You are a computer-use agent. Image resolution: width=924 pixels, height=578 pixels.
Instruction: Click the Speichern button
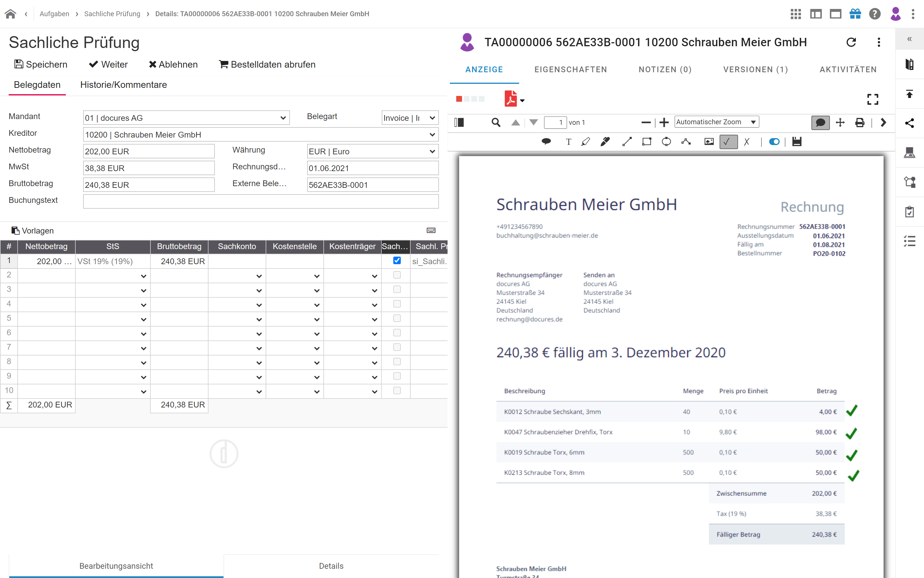(x=41, y=64)
